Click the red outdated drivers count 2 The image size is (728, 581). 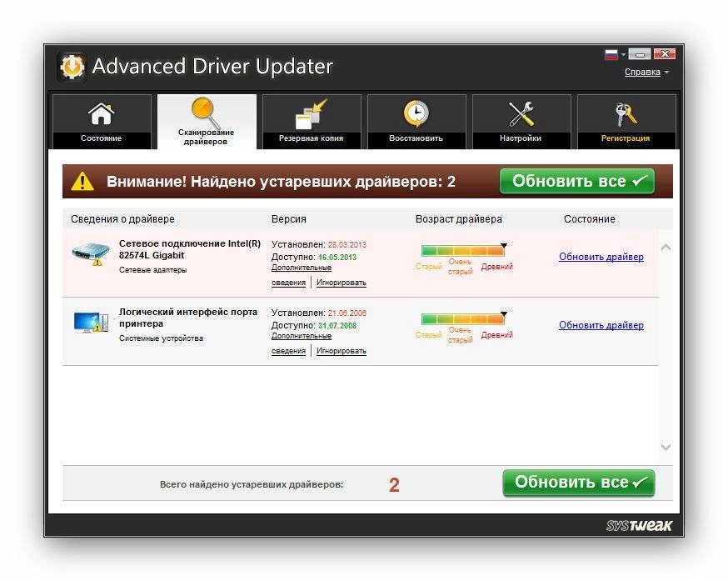pyautogui.click(x=394, y=485)
